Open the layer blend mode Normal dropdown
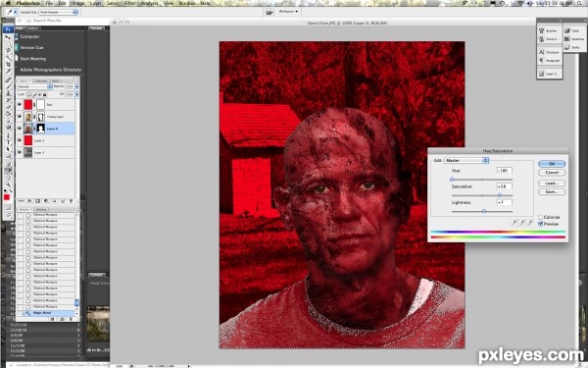Screen dimensions: 588x368 (x=34, y=86)
